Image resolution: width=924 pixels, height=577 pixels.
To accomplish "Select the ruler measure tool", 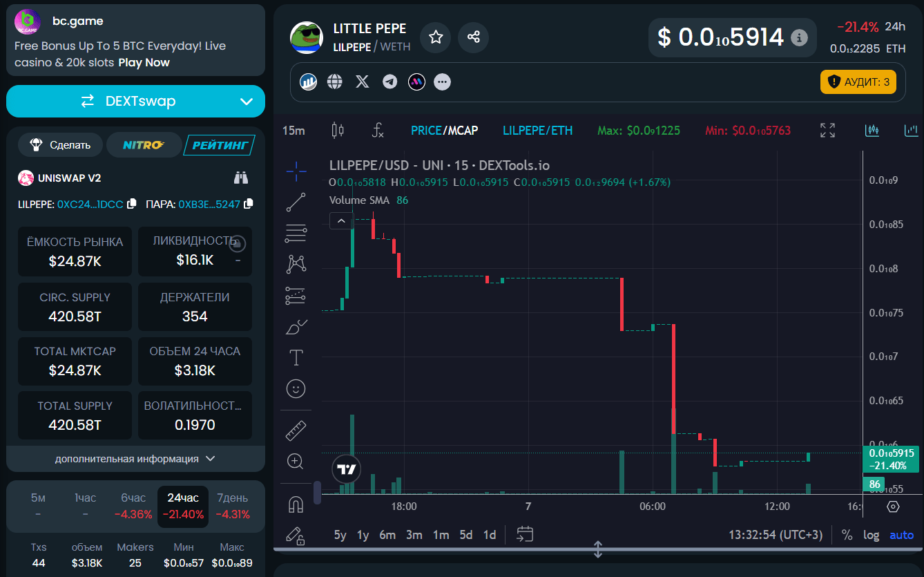I will click(x=296, y=431).
